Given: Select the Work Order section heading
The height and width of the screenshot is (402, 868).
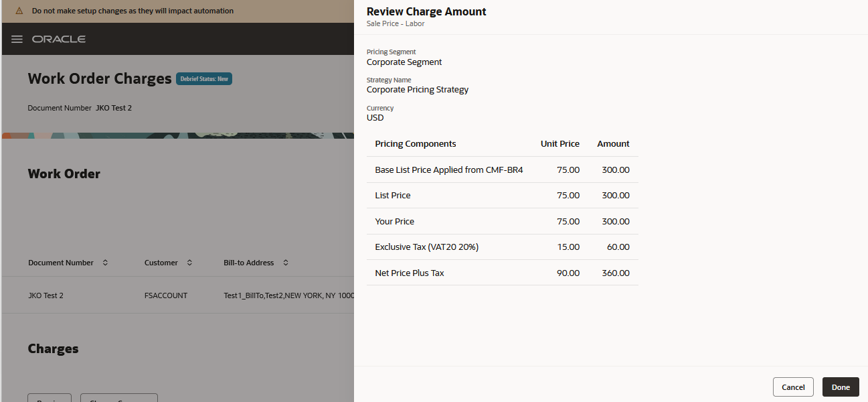Looking at the screenshot, I should [64, 174].
